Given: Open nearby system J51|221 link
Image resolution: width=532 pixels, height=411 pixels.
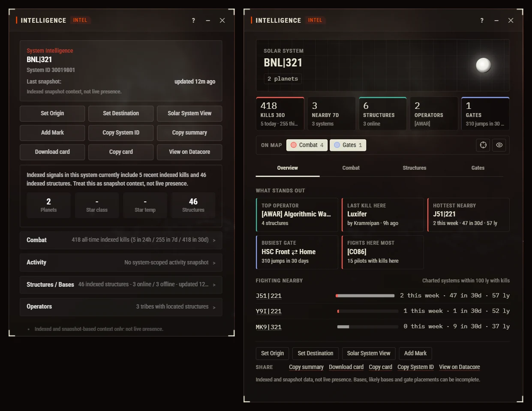Looking at the screenshot, I should coord(269,296).
